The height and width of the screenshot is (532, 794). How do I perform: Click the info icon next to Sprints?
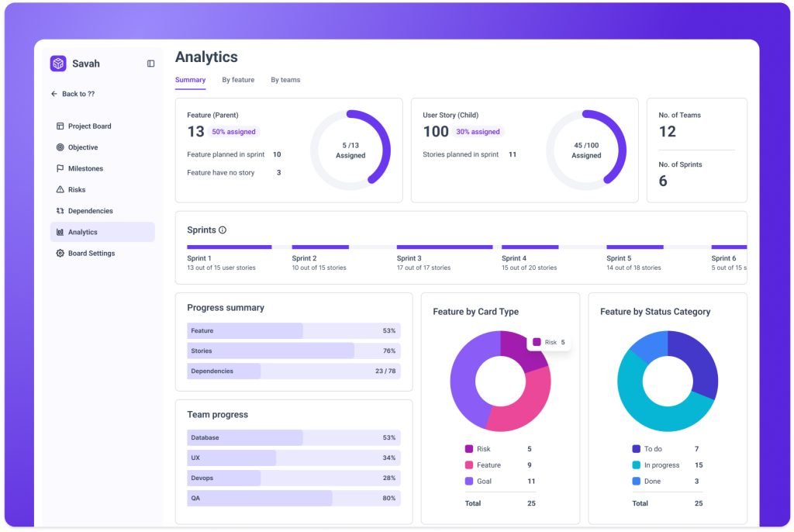click(223, 230)
